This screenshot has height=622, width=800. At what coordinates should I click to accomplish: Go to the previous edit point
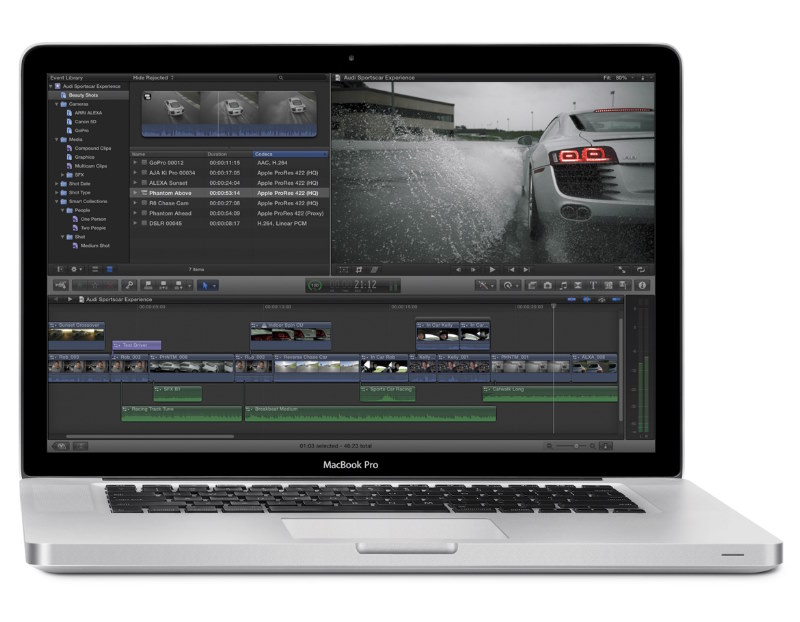pos(511,269)
